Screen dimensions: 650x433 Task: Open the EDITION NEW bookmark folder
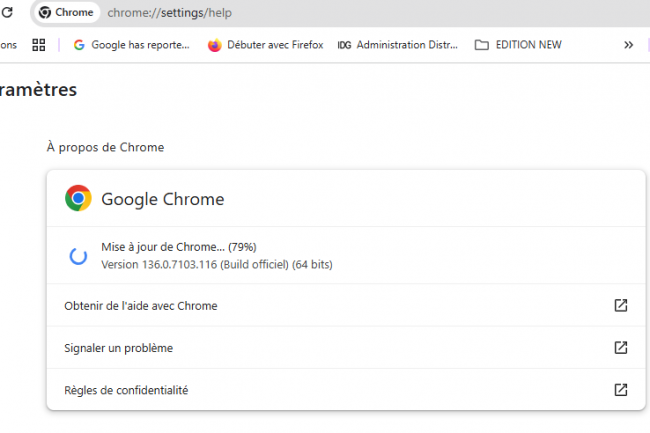pyautogui.click(x=517, y=45)
